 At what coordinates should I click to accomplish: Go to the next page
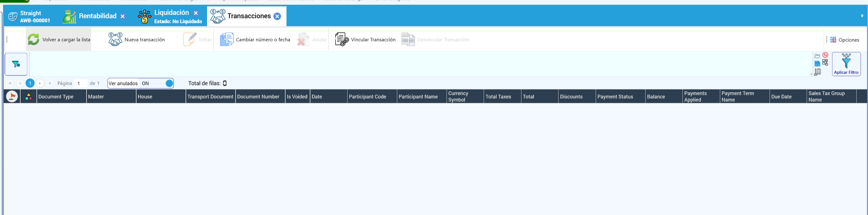tap(40, 83)
